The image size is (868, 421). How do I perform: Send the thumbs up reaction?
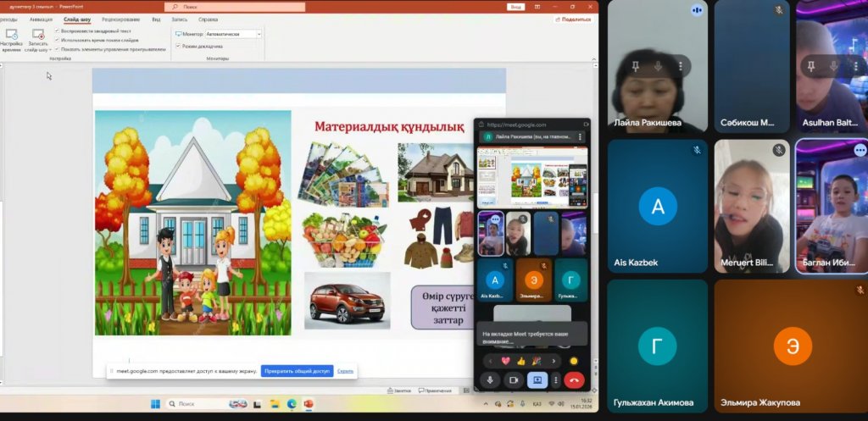pyautogui.click(x=521, y=361)
